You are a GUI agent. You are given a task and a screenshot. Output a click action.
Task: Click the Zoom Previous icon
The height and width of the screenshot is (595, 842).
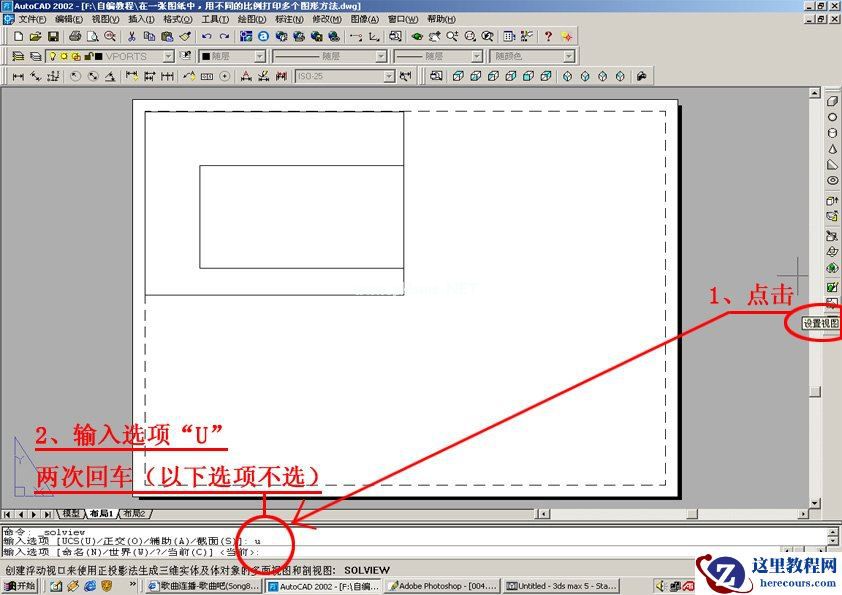[x=488, y=37]
